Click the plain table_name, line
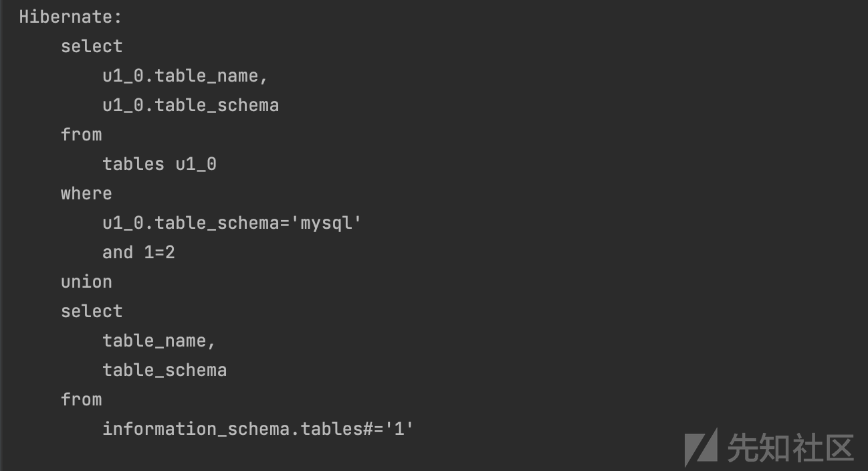The image size is (868, 471). 159,341
